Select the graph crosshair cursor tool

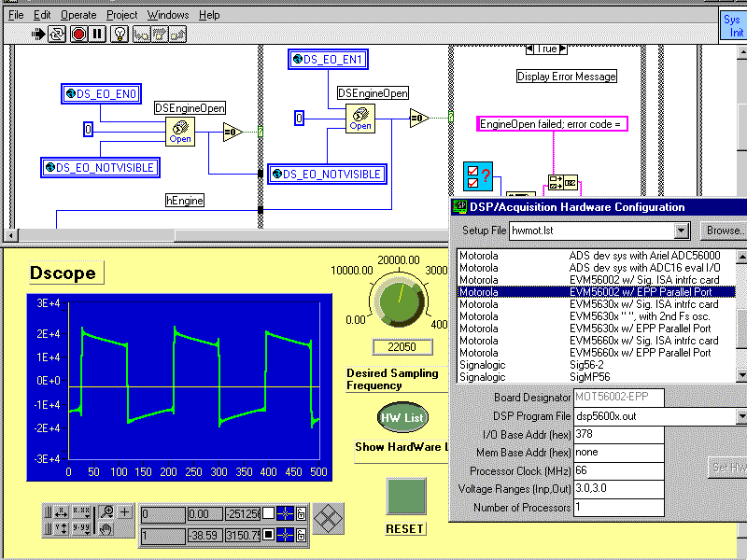(125, 512)
